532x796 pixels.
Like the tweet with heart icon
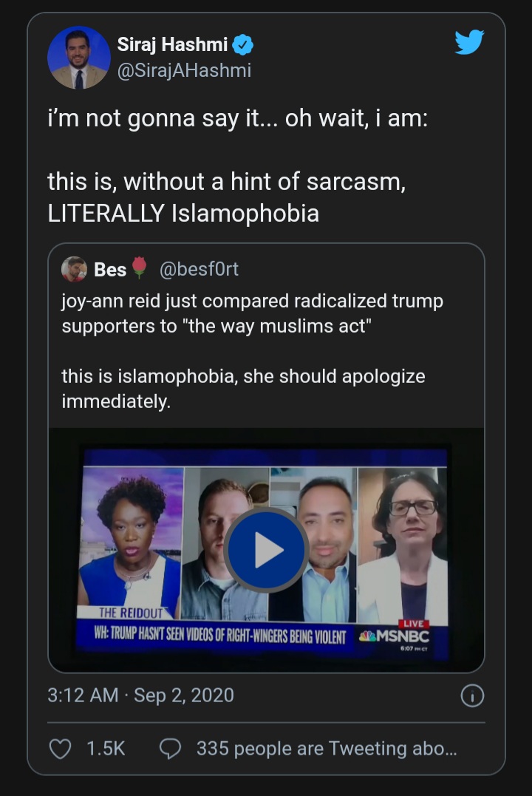coord(60,749)
